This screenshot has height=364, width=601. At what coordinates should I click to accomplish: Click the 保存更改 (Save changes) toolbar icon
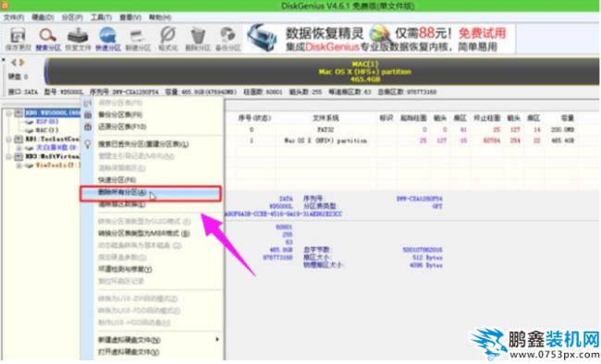18,38
